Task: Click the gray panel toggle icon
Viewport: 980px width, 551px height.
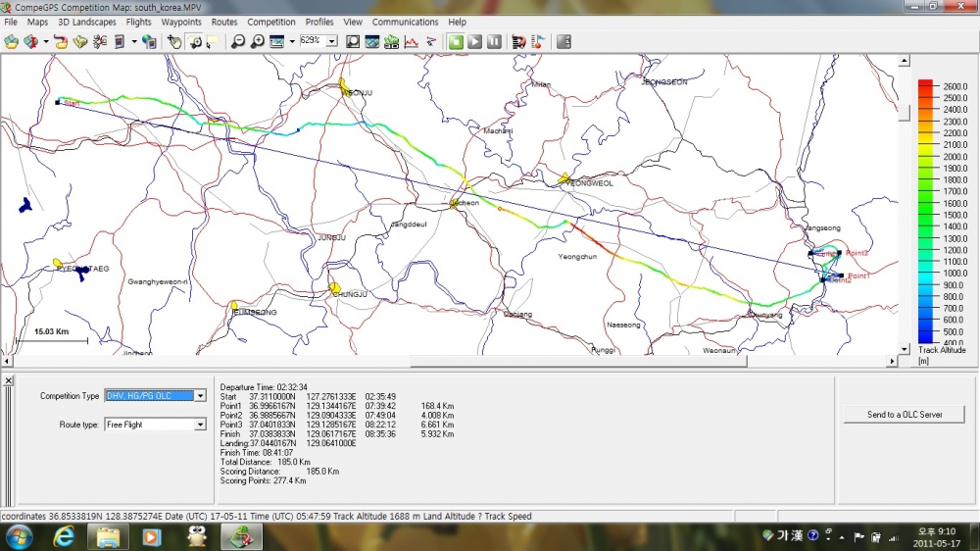Action: (x=563, y=42)
